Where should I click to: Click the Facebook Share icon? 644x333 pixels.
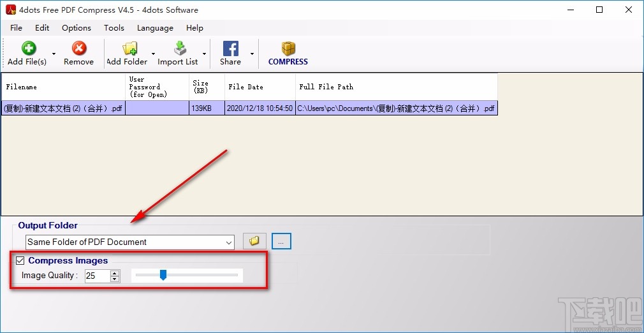click(x=230, y=48)
